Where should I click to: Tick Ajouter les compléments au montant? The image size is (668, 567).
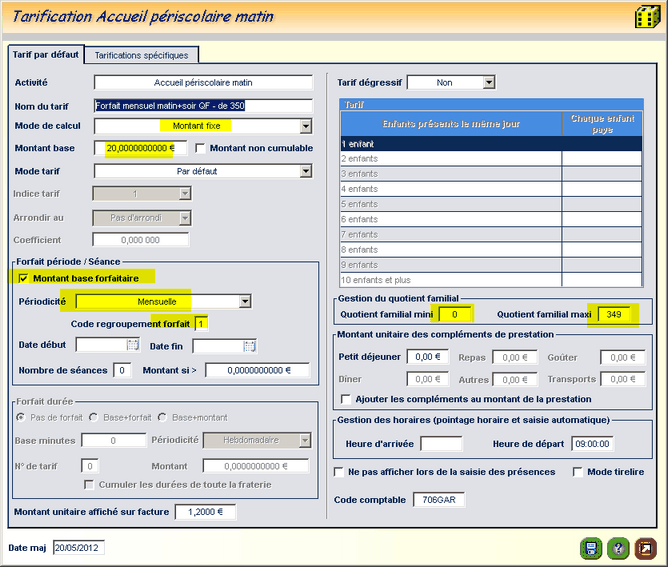(x=345, y=399)
